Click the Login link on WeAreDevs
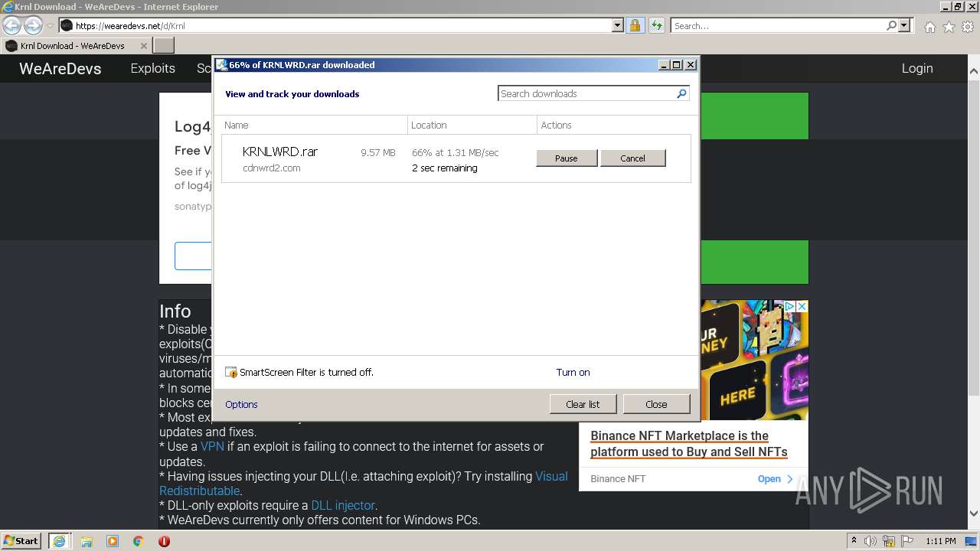 click(916, 68)
